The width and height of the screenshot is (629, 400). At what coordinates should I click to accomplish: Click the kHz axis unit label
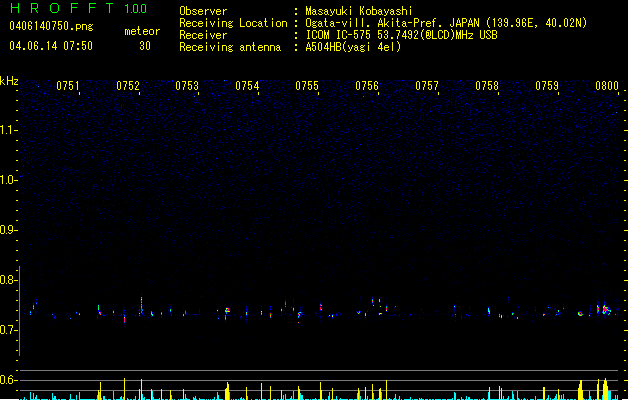click(x=9, y=81)
